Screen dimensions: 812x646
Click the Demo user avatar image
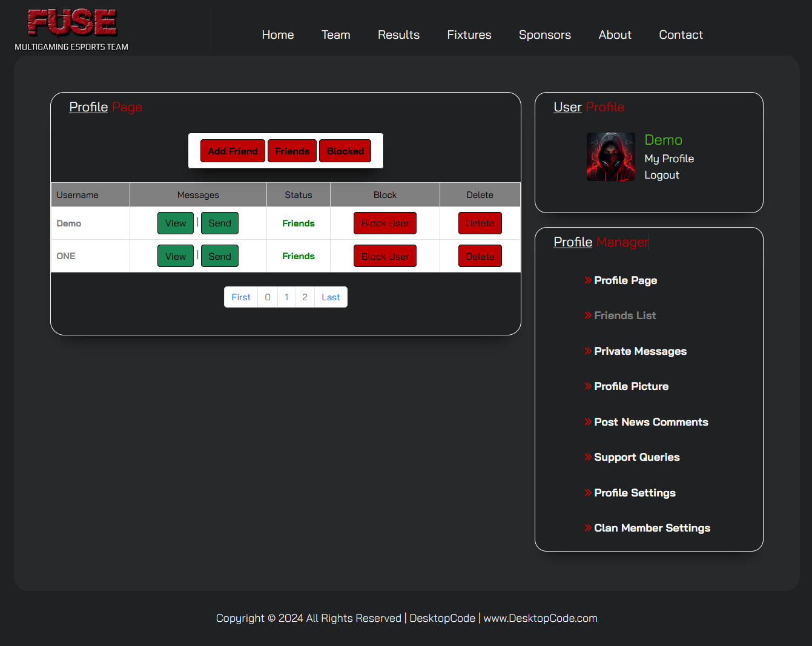coord(610,157)
